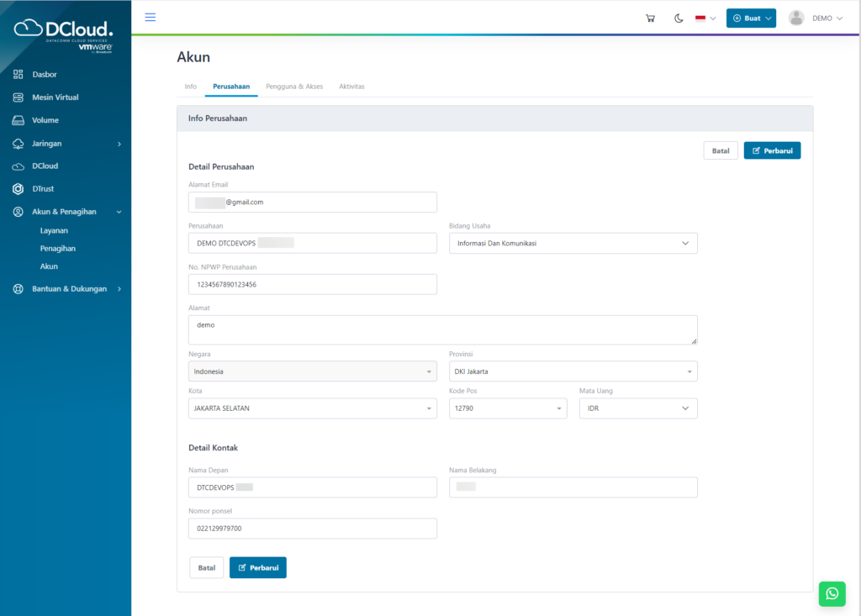This screenshot has width=861, height=616.
Task: Click the Volume disk icon
Action: point(18,120)
